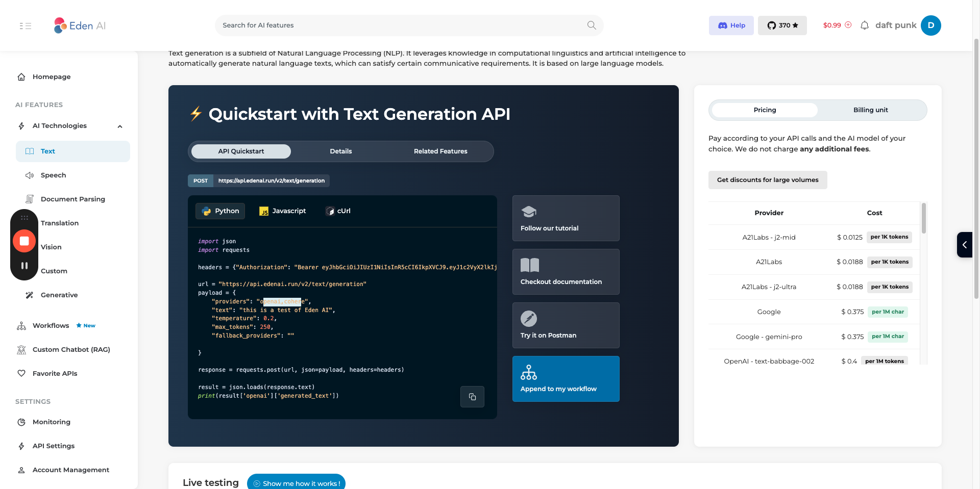Collapse the AI Technologies section
980x489 pixels.
[120, 126]
